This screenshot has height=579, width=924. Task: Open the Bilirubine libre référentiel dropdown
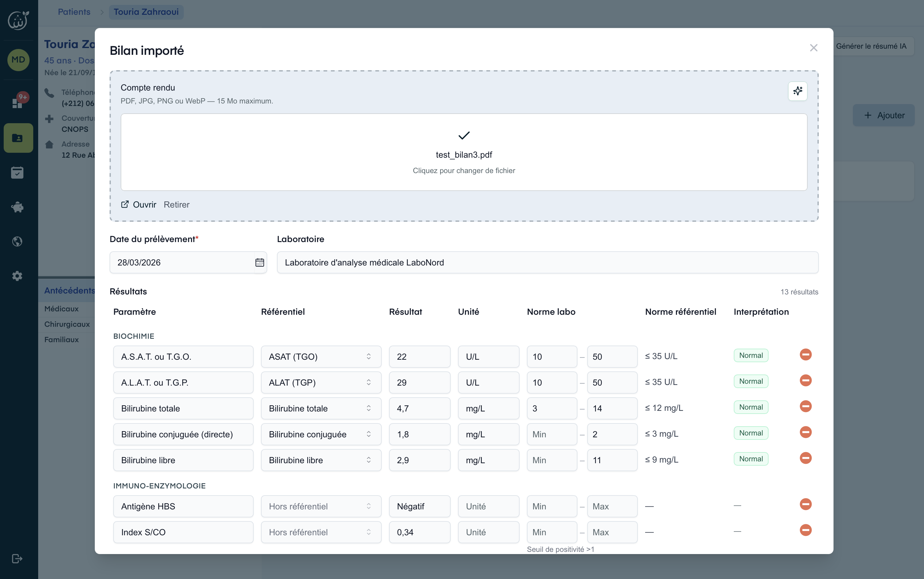click(321, 460)
